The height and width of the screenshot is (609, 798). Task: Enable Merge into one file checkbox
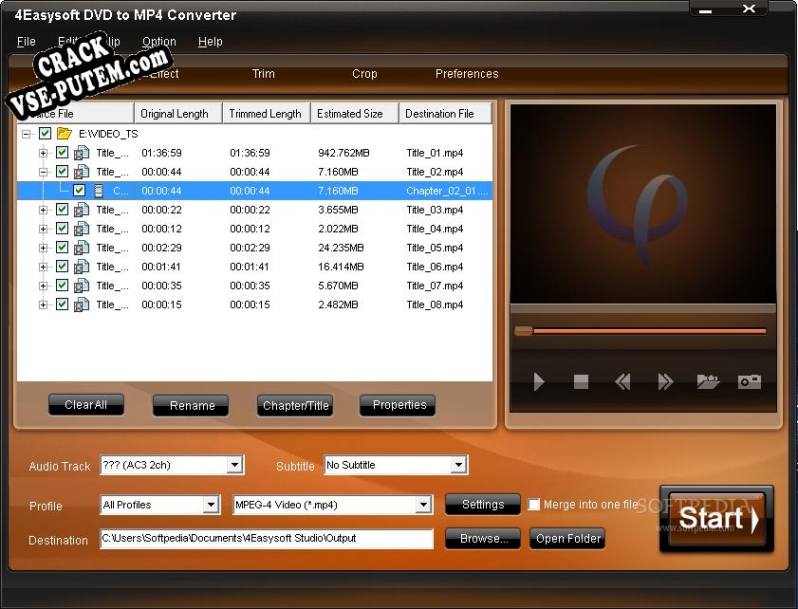[x=533, y=504]
